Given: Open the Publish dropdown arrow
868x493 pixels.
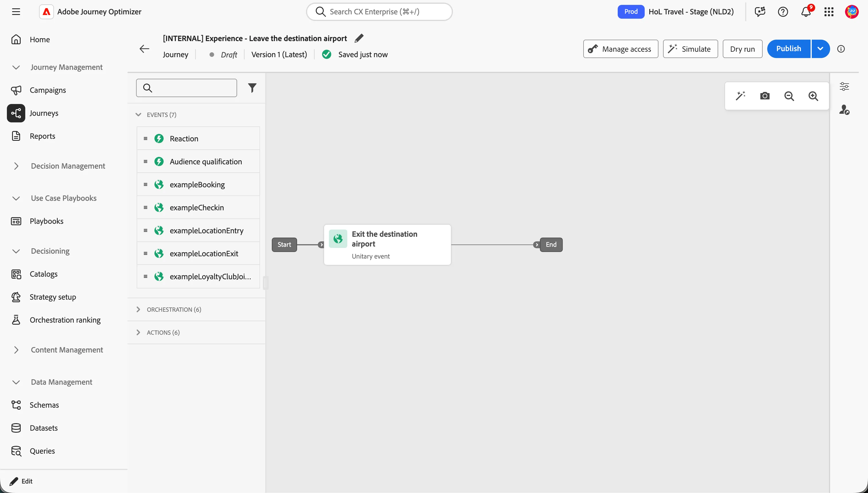Looking at the screenshot, I should (821, 49).
